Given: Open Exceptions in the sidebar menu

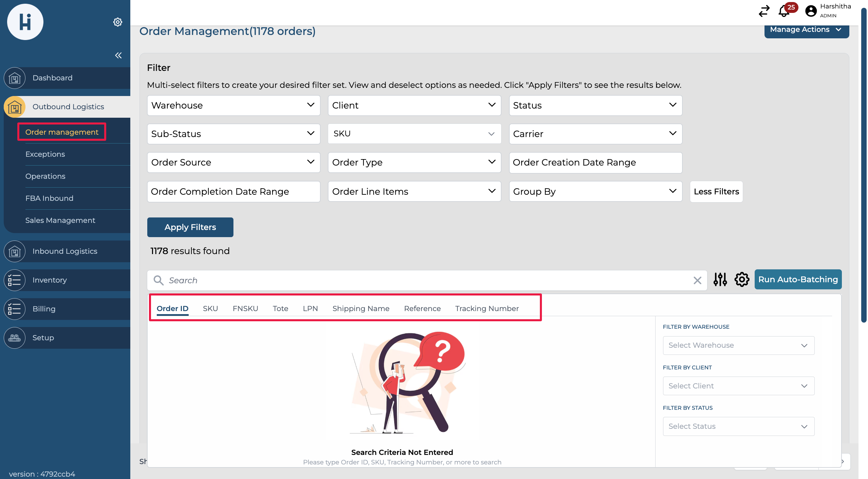Looking at the screenshot, I should (x=45, y=154).
